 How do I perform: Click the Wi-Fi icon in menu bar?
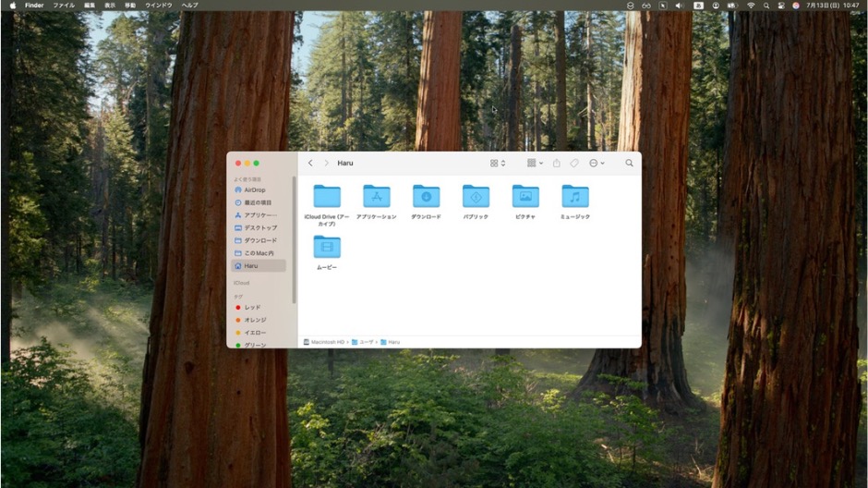coord(751,6)
